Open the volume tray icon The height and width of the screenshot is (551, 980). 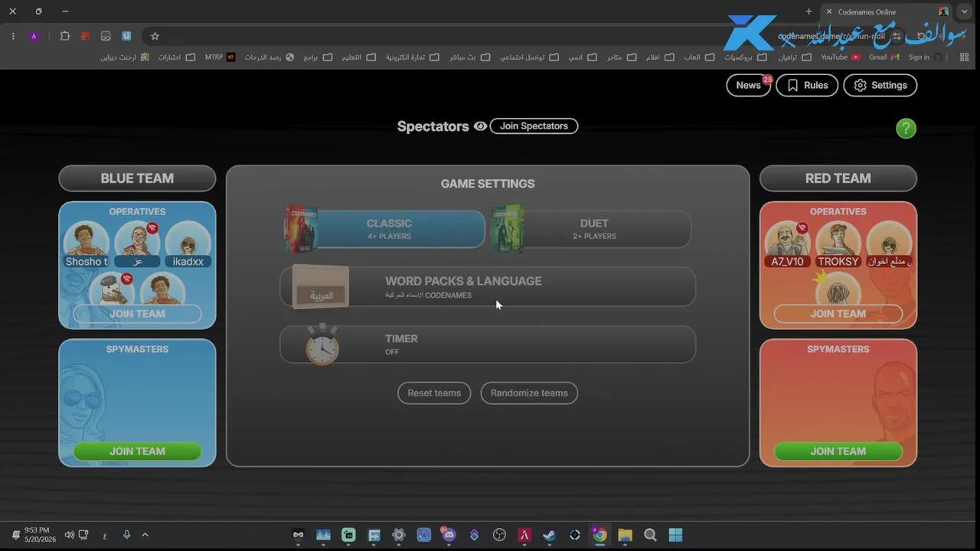click(x=70, y=535)
